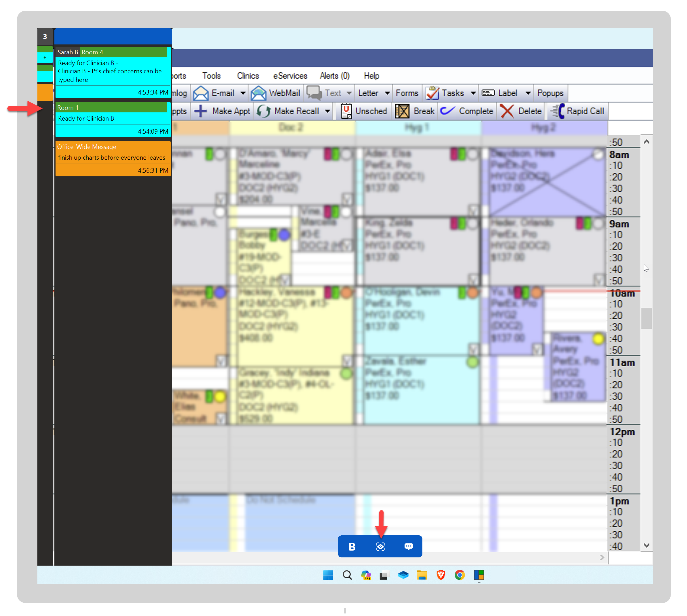This screenshot has height=616, width=687.
Task: Click the Hyg 1 column header
Action: pyautogui.click(x=419, y=128)
